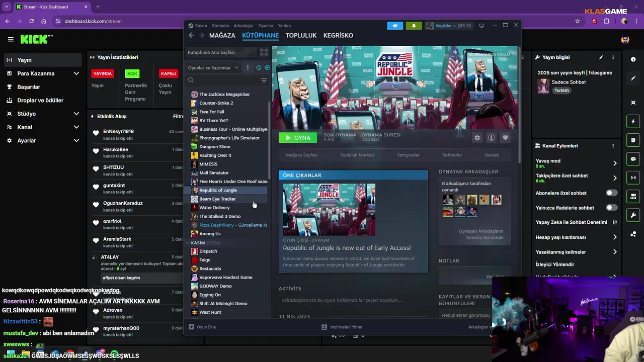Click the Steam announcements megaphone button
Image resolution: width=644 pixels, height=362 pixels.
coord(395,26)
